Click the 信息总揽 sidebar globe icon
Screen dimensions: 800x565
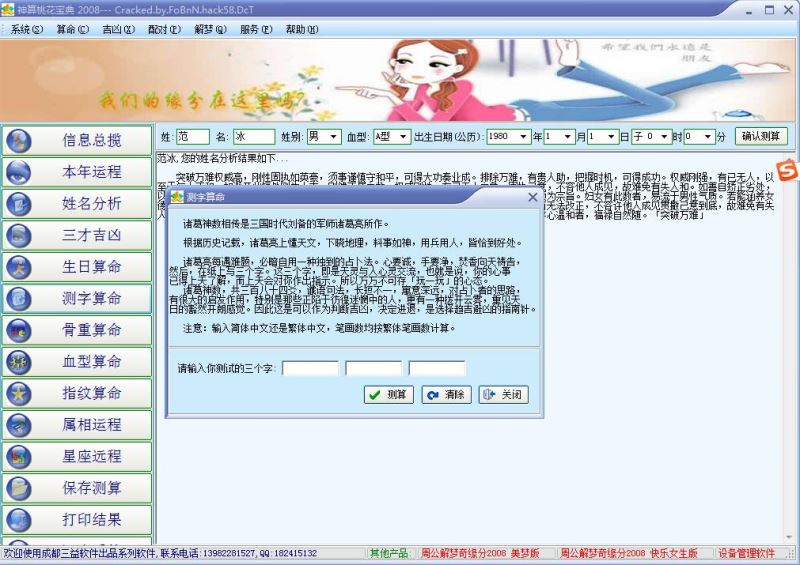point(19,141)
